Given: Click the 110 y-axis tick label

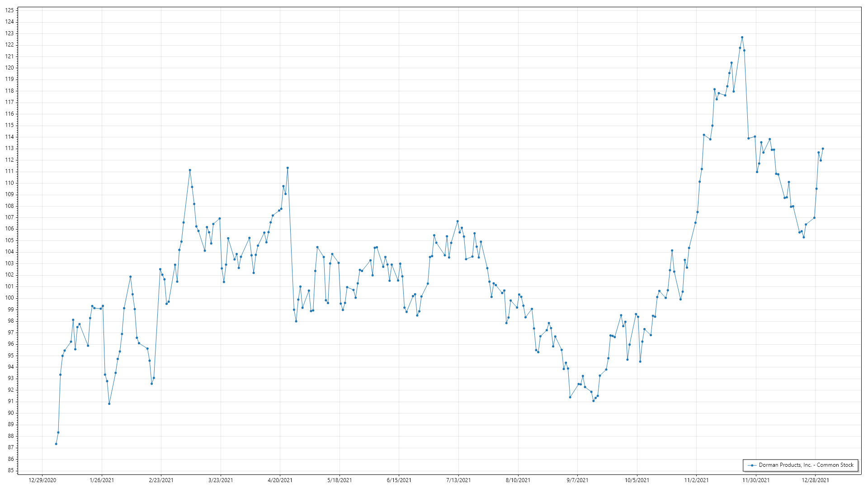Looking at the screenshot, I should pyautogui.click(x=10, y=183).
